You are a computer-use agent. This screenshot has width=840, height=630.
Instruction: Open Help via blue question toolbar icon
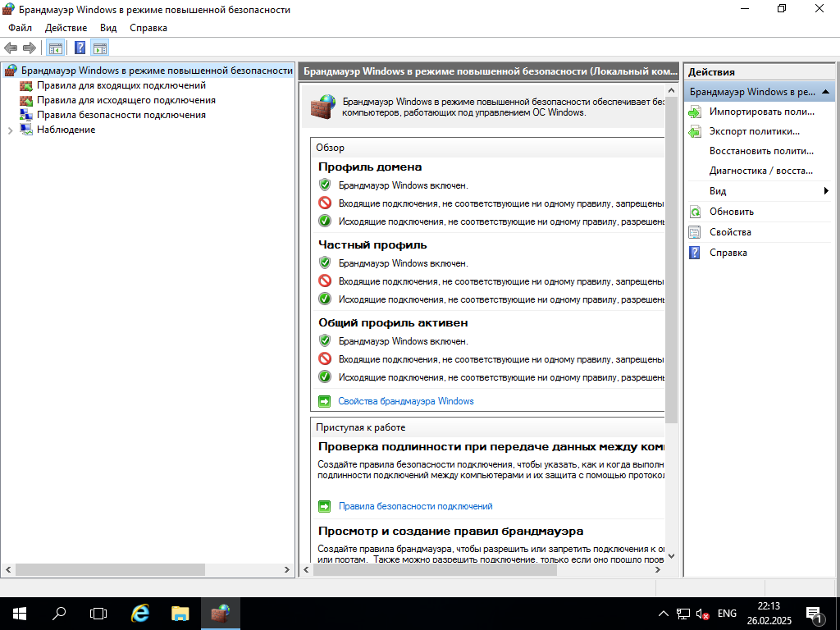(x=80, y=48)
